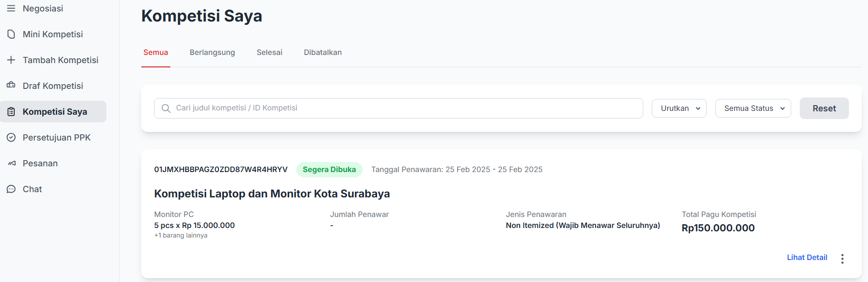Select the Semua tab
The height and width of the screenshot is (282, 868).
click(x=156, y=53)
